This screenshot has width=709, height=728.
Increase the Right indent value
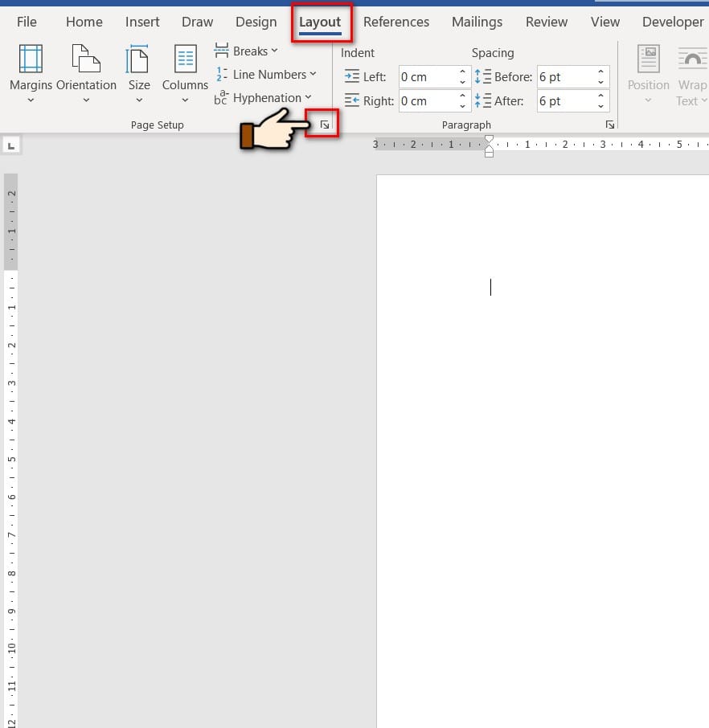pos(462,95)
